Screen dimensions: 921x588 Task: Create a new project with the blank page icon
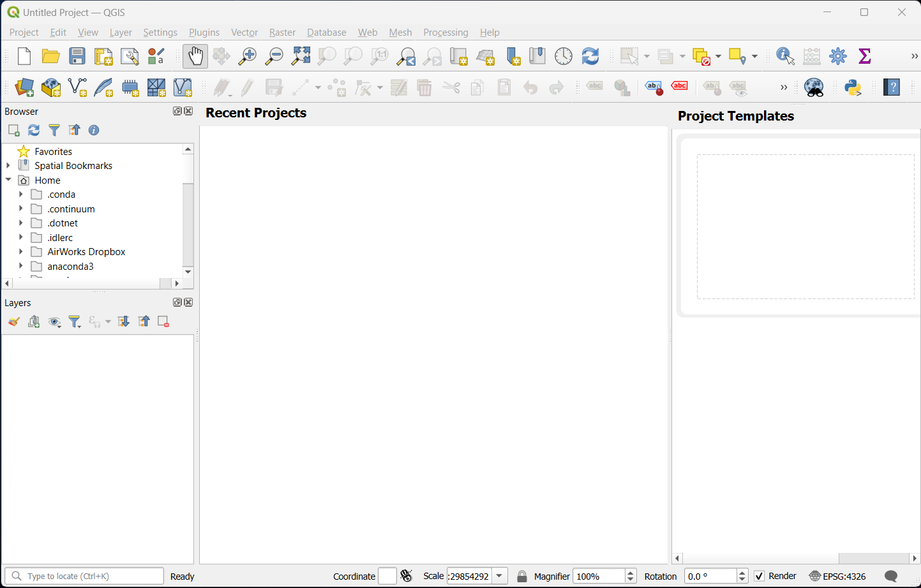pos(24,56)
